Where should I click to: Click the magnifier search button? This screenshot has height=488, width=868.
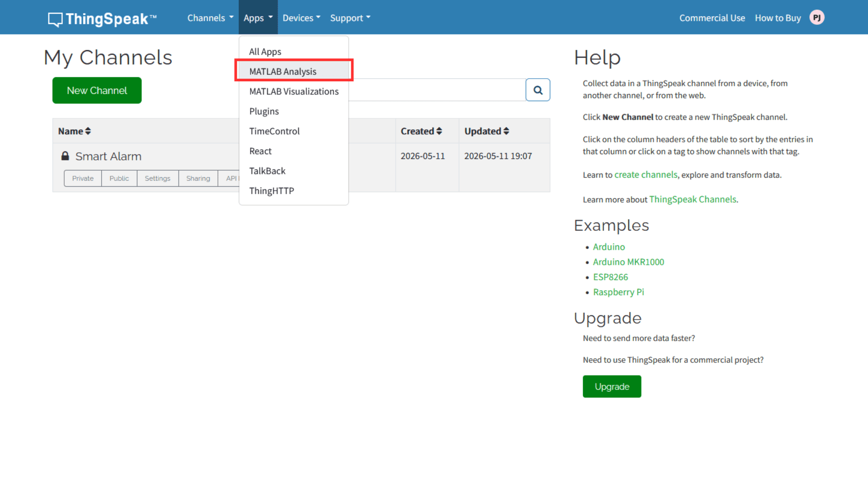pos(538,90)
